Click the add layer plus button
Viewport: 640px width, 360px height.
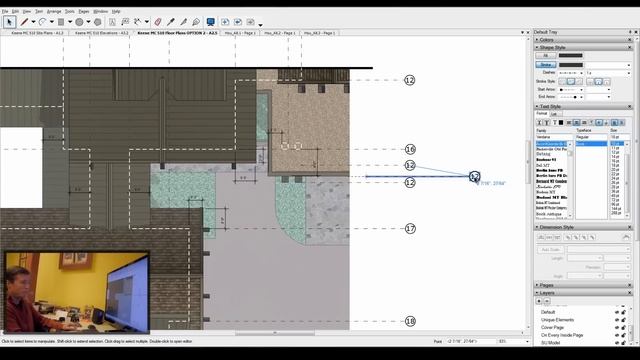539,301
